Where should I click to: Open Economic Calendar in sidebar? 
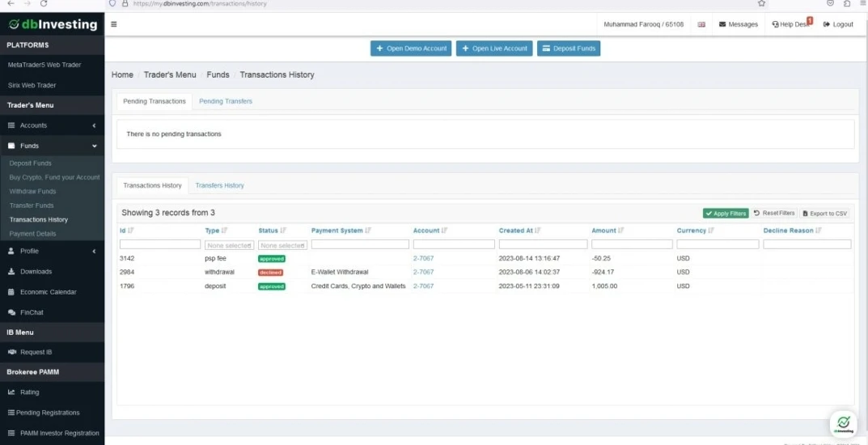pyautogui.click(x=49, y=292)
